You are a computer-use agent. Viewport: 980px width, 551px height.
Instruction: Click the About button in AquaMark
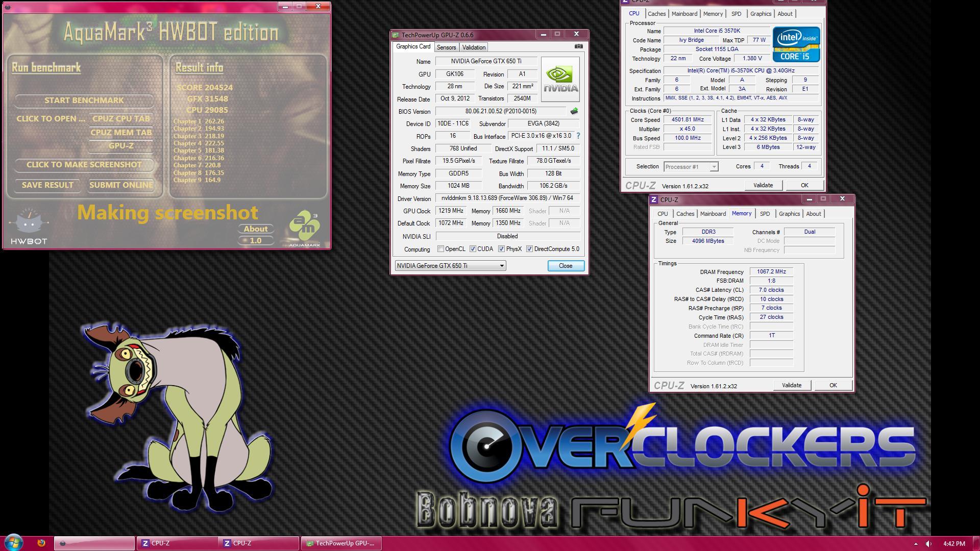(255, 229)
